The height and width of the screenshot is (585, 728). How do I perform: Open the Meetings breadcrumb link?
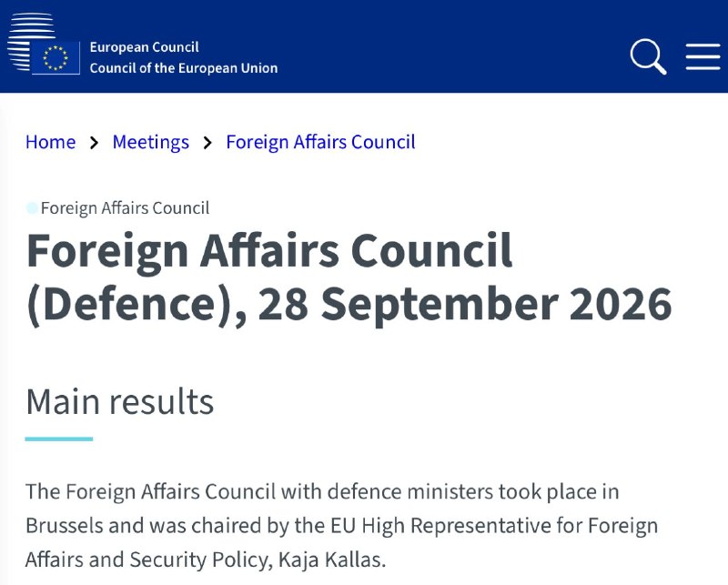pyautogui.click(x=151, y=142)
